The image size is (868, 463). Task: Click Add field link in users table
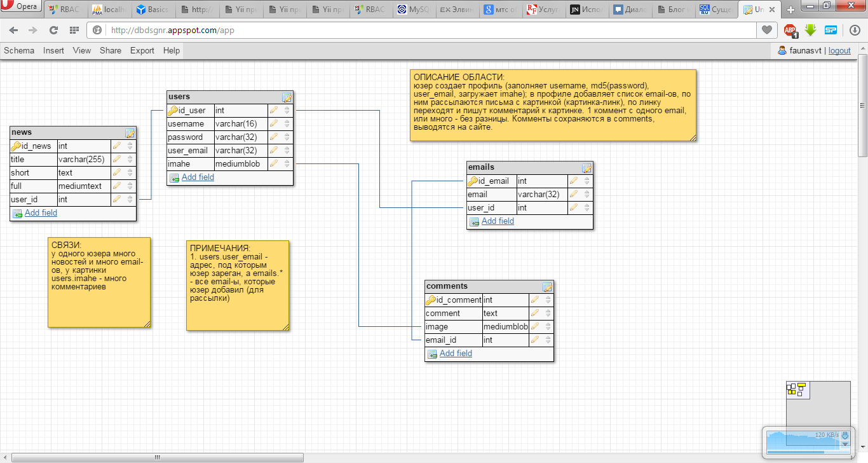click(198, 177)
